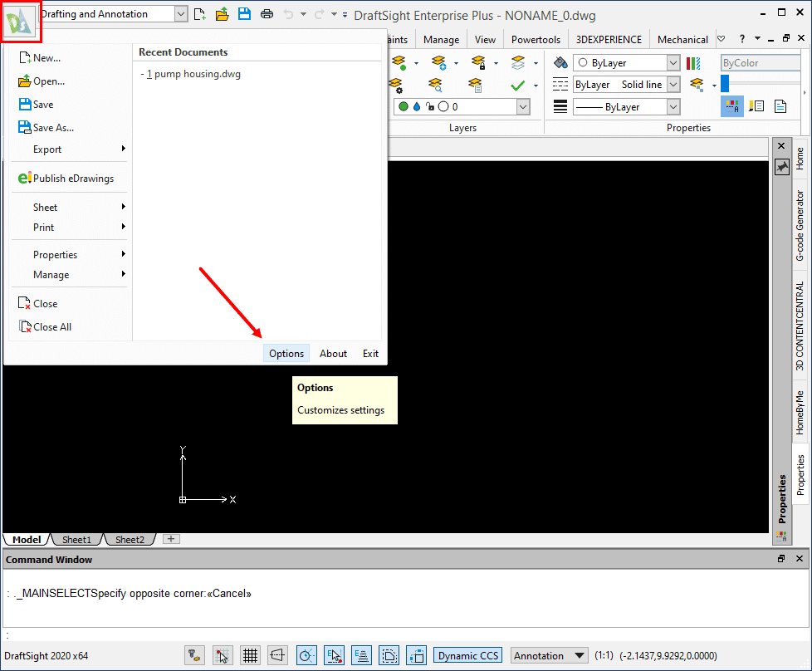Click the gray stacked layers isolate icon

(518, 62)
